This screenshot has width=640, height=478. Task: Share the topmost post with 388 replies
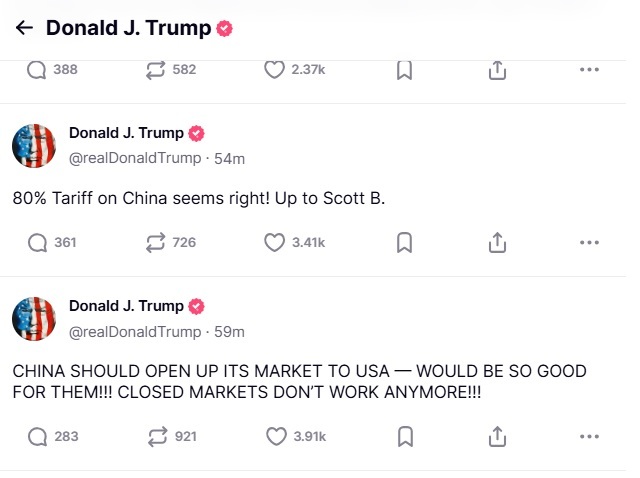pyautogui.click(x=496, y=69)
